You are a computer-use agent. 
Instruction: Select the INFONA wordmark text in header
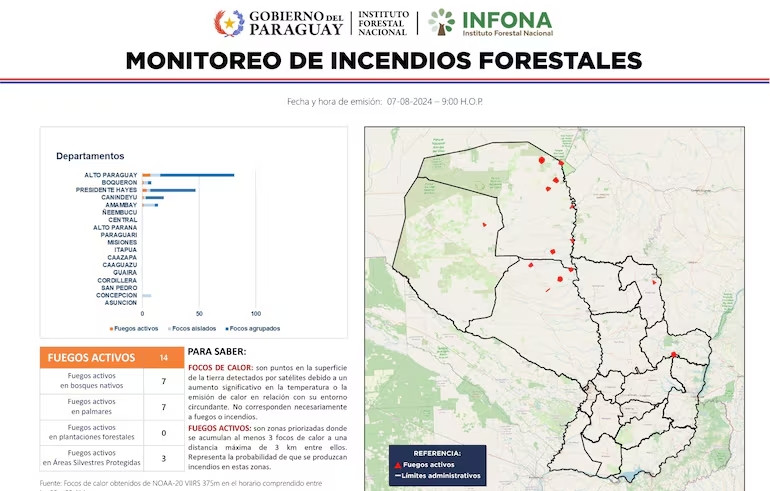(x=507, y=20)
